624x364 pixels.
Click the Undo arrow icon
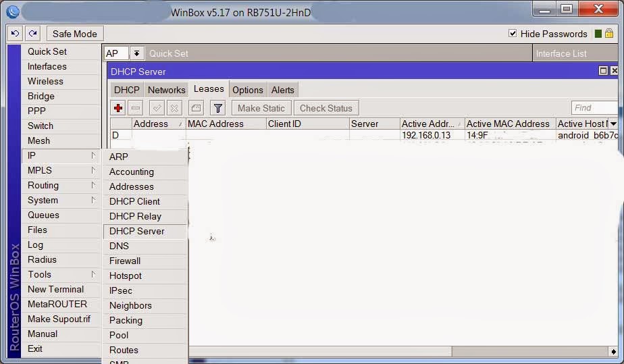coord(15,34)
